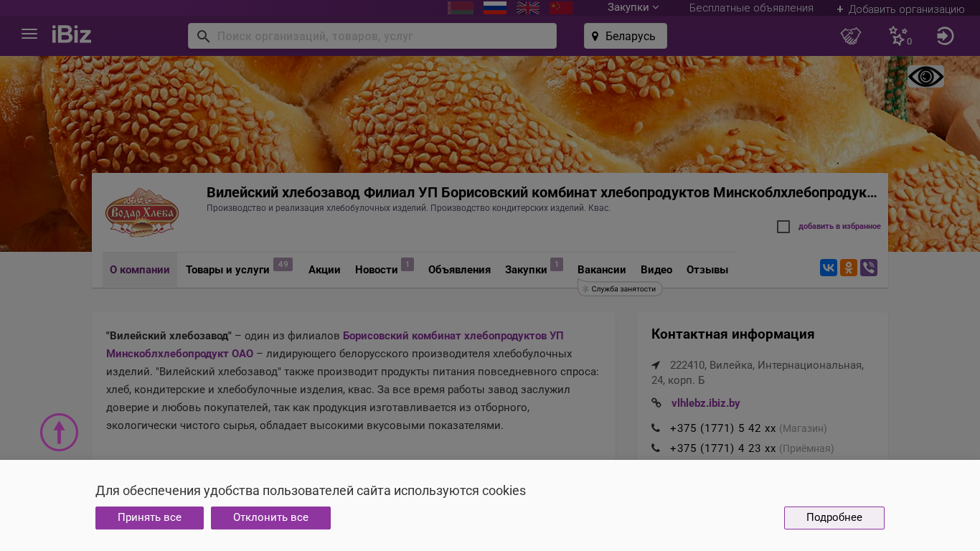Screen dimensions: 980x551
Task: Share via Viber
Action: (869, 268)
